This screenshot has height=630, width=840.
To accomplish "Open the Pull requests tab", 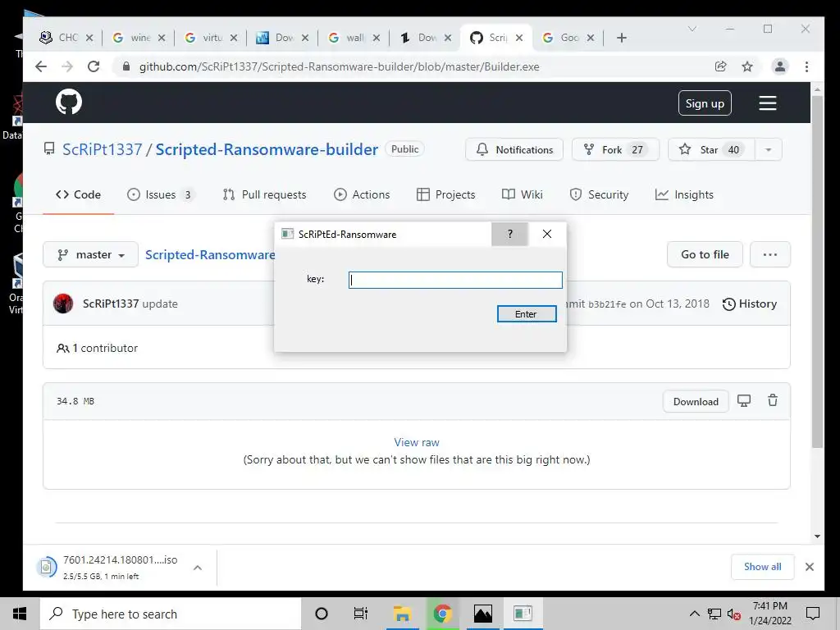I will [265, 194].
